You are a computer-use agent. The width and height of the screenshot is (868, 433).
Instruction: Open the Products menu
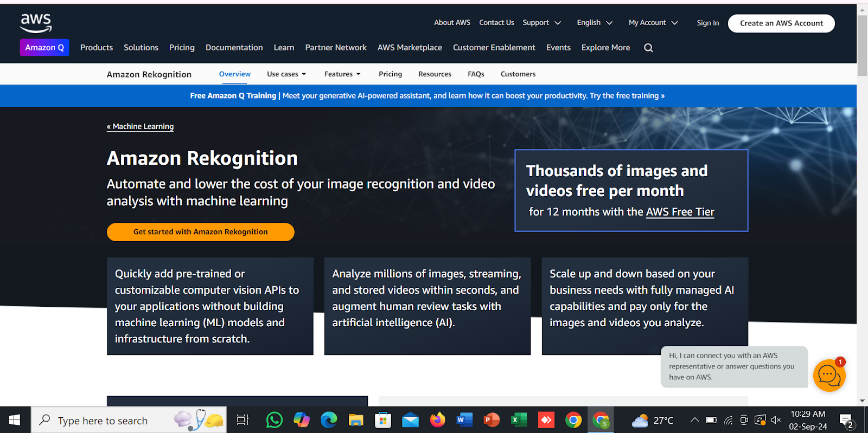97,48
